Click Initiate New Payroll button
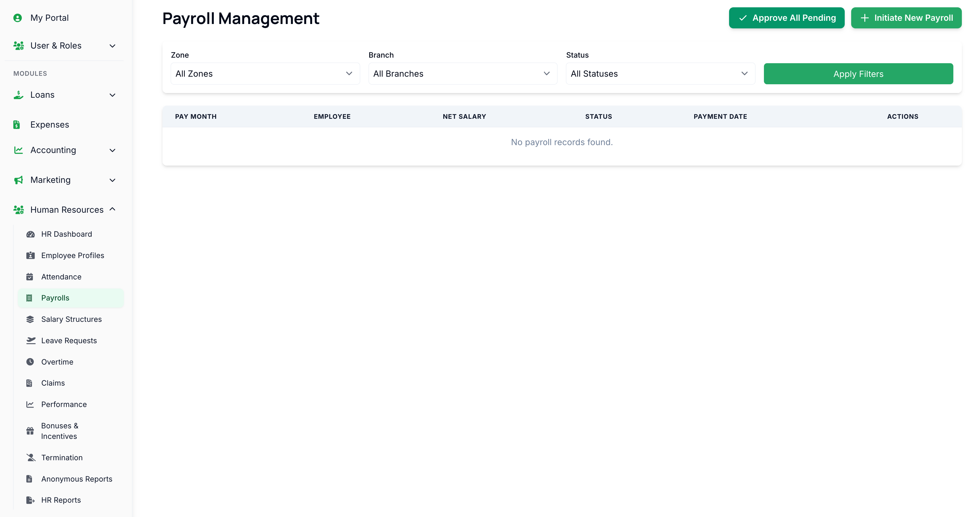This screenshot has width=980, height=517. click(x=906, y=18)
